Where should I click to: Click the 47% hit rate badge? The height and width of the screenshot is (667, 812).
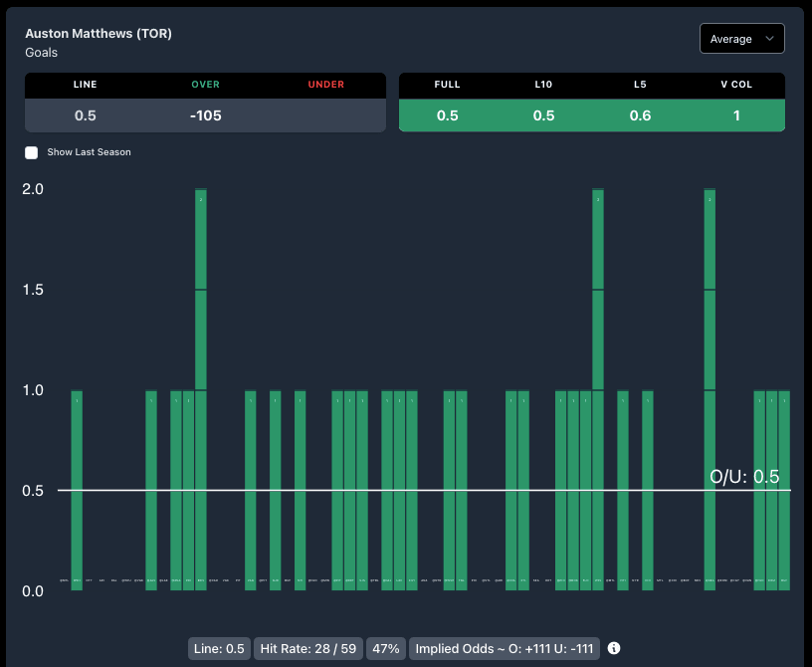click(385, 648)
